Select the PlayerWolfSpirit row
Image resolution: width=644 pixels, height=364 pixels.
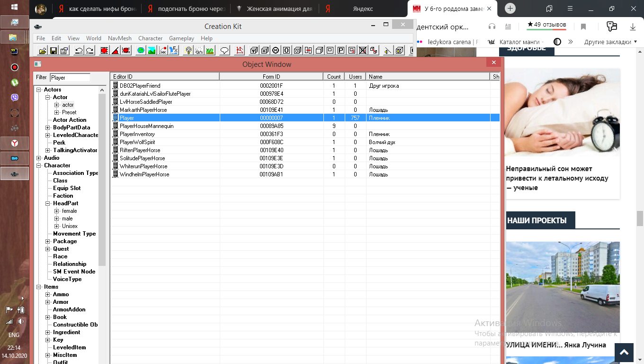tap(305, 142)
